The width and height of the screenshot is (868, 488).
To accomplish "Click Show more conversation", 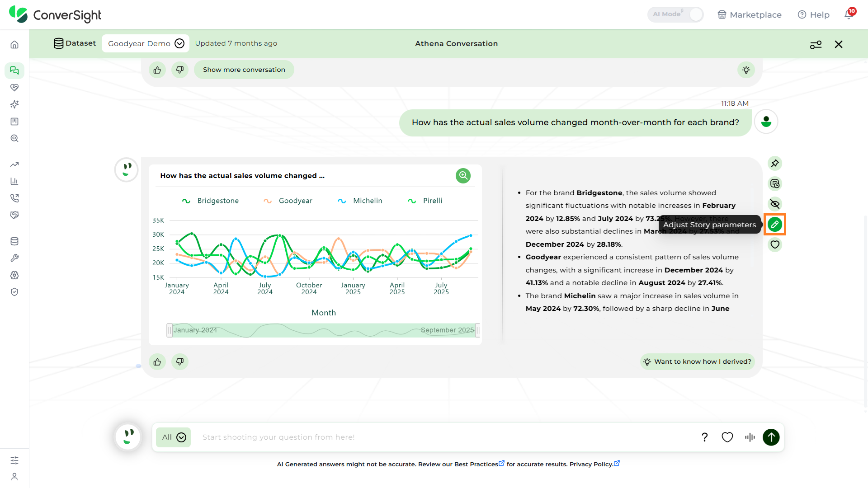I will click(244, 70).
